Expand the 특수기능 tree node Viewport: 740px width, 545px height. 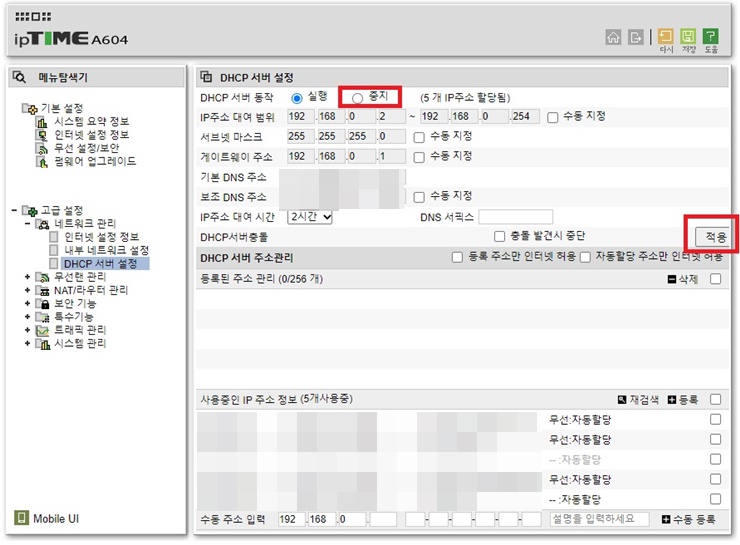[x=27, y=317]
